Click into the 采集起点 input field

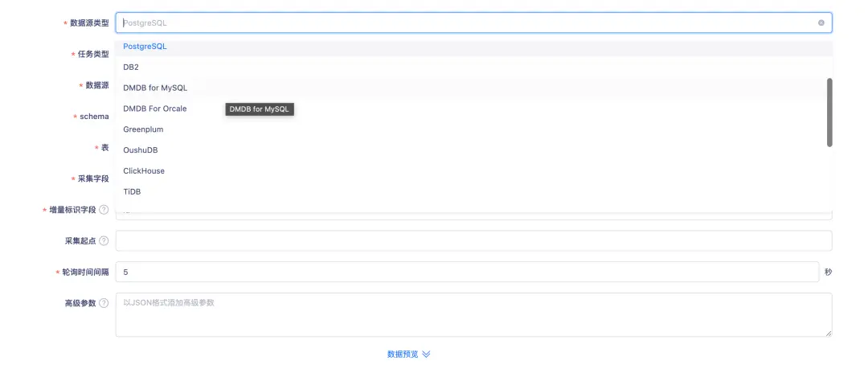(x=474, y=241)
